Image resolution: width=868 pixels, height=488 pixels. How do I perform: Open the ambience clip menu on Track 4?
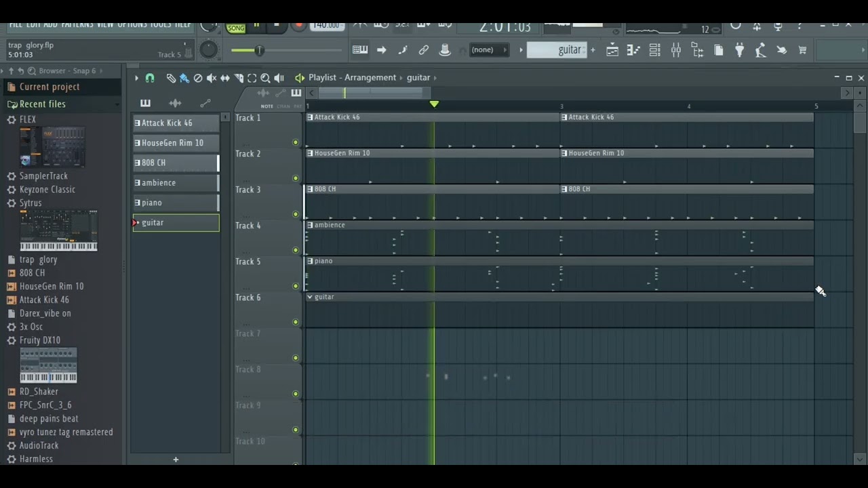(x=310, y=225)
